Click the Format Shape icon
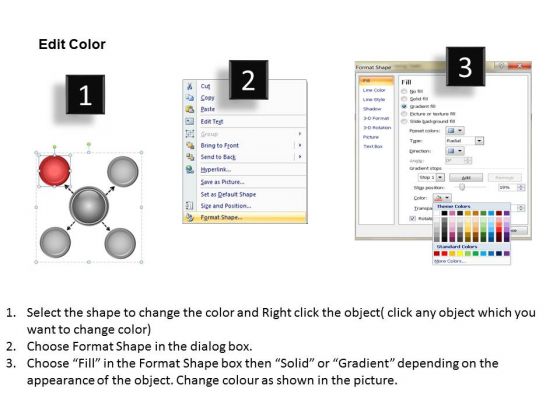 pos(190,217)
